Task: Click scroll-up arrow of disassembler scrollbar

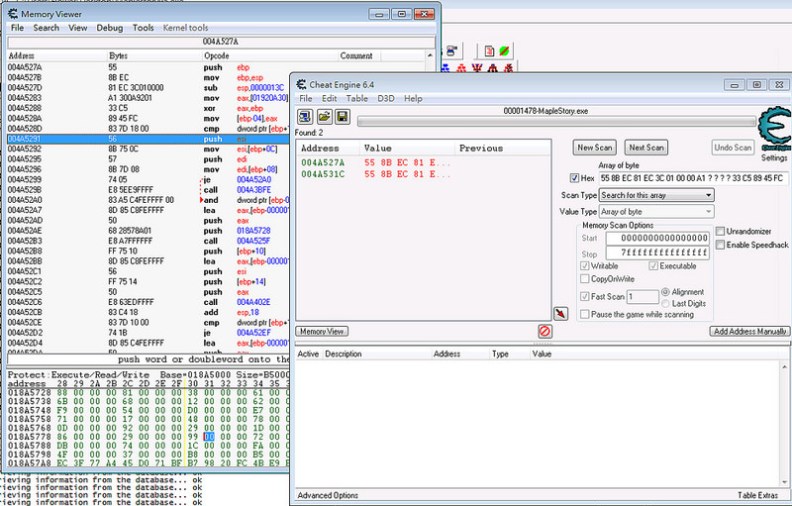Action: click(430, 55)
